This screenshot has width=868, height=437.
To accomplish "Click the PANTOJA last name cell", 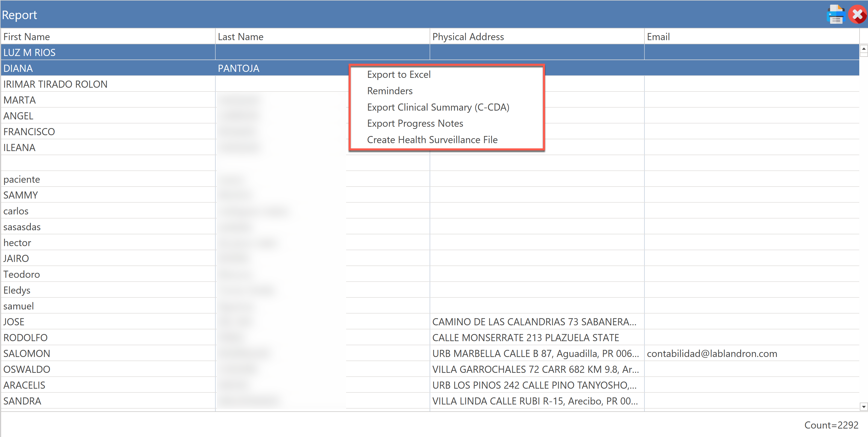I will [x=239, y=69].
